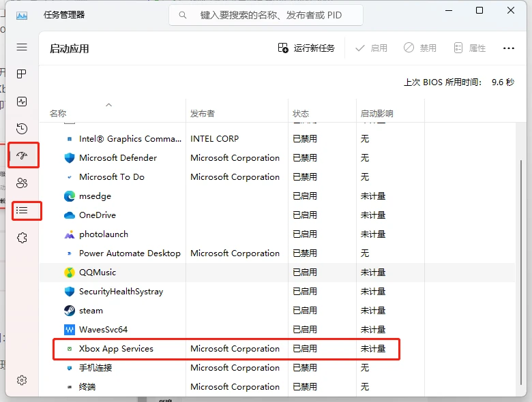Screen dimensions: 532x402
Task: Select the Microsoft Defender row name
Action: 118,157
